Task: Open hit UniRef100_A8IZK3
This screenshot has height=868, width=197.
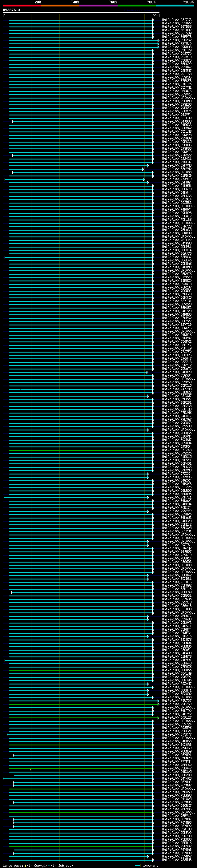Action: click(177, 20)
